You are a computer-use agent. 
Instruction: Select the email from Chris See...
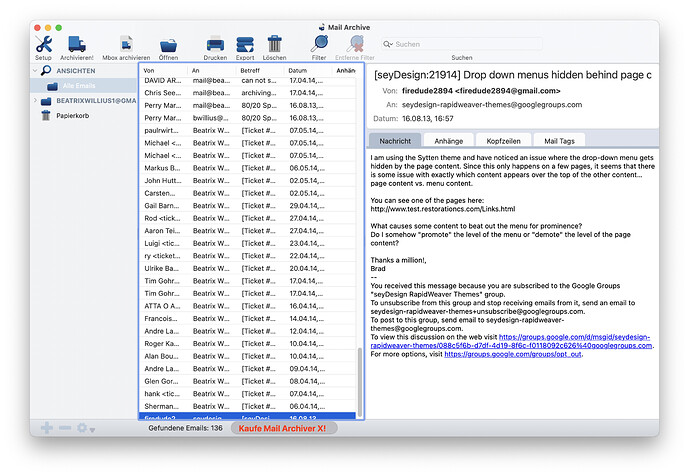[247, 93]
